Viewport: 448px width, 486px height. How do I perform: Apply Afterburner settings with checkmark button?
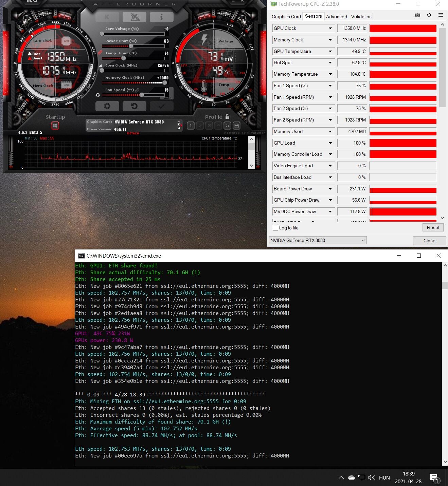(x=161, y=106)
